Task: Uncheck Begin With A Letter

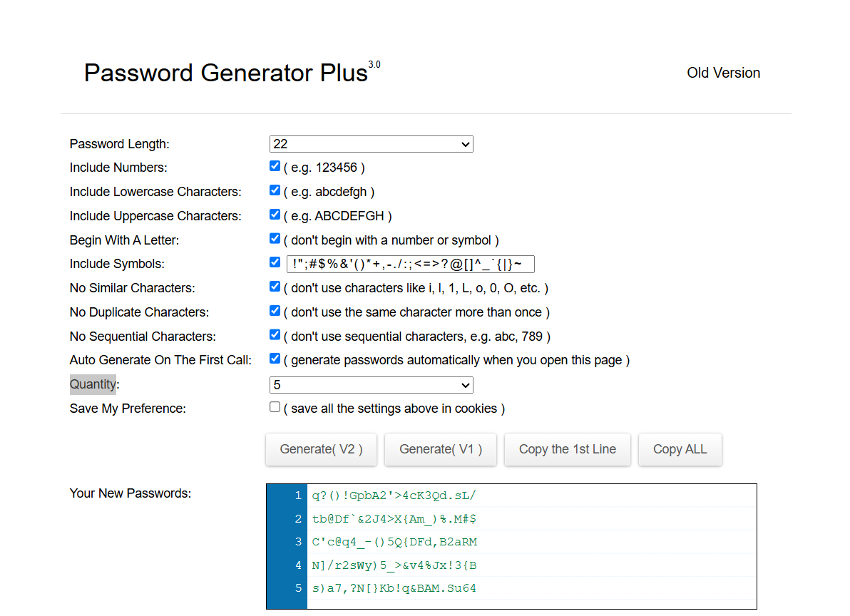Action: point(275,239)
